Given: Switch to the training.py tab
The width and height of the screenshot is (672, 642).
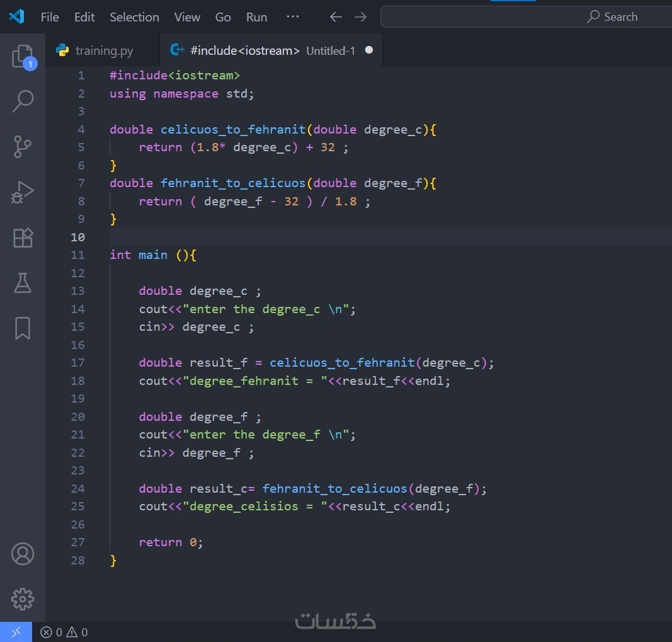Looking at the screenshot, I should click(103, 50).
